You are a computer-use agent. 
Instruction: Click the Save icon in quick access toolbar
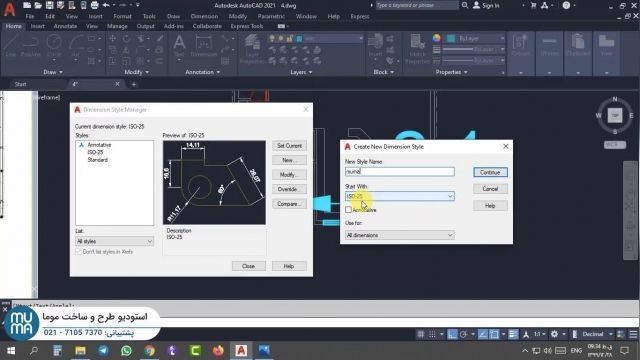point(49,5)
